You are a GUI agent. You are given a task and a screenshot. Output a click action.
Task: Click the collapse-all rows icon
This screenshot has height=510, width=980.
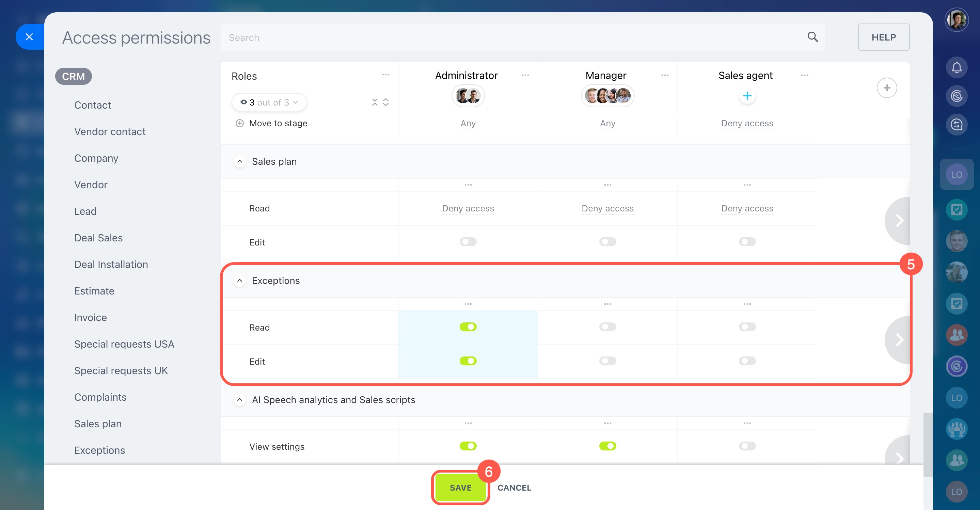point(375,102)
